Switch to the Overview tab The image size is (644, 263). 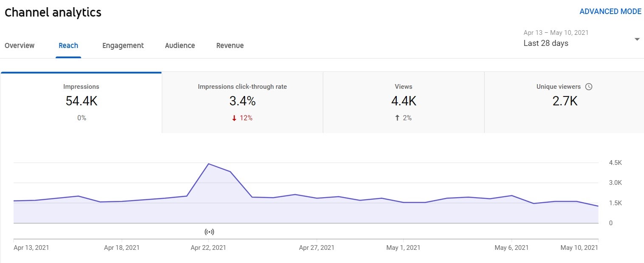pyautogui.click(x=20, y=45)
